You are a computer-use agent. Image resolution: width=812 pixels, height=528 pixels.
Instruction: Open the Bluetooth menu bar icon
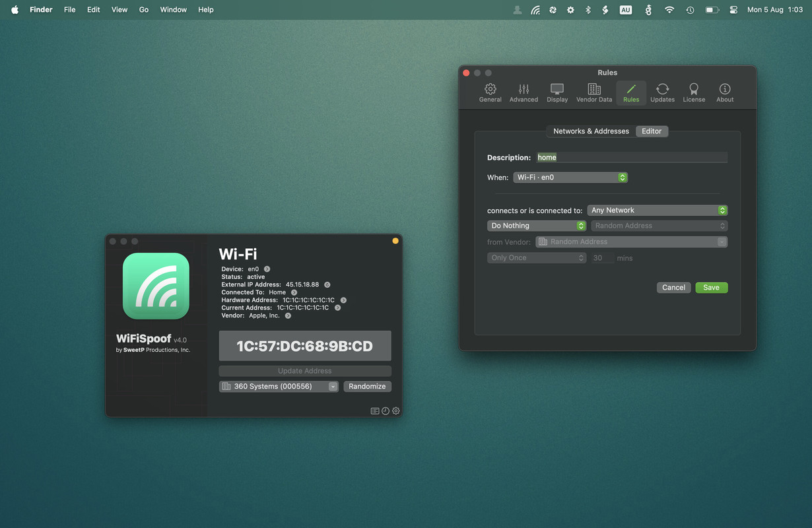(x=588, y=10)
